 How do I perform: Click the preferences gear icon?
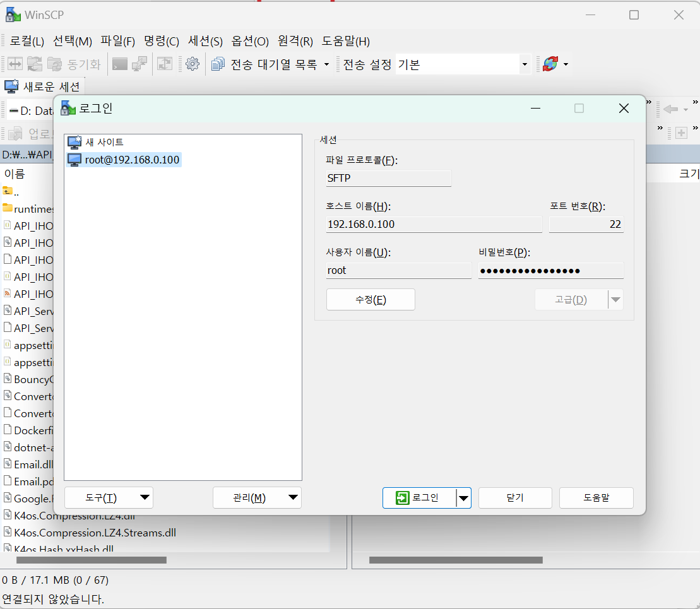coord(193,64)
